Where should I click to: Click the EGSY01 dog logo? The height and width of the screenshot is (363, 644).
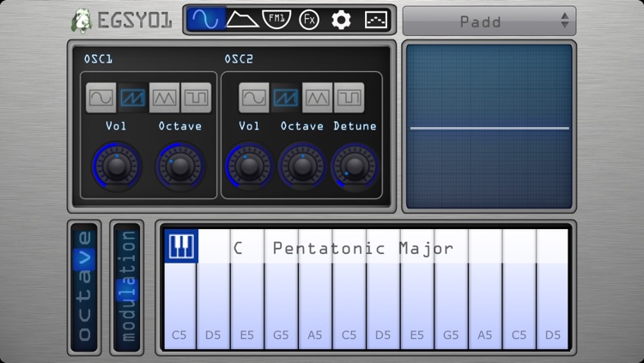click(82, 21)
